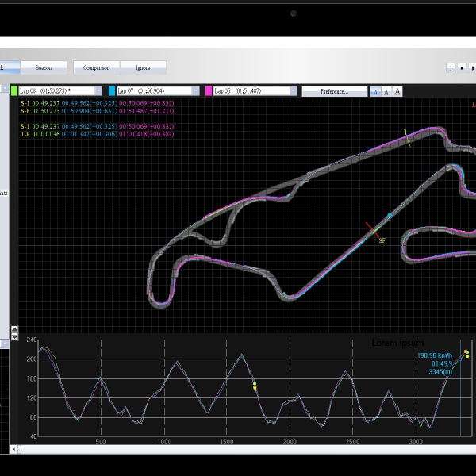Viewport: 476px width, 476px height.
Task: Select the medium font size A icon
Action: [x=386, y=91]
